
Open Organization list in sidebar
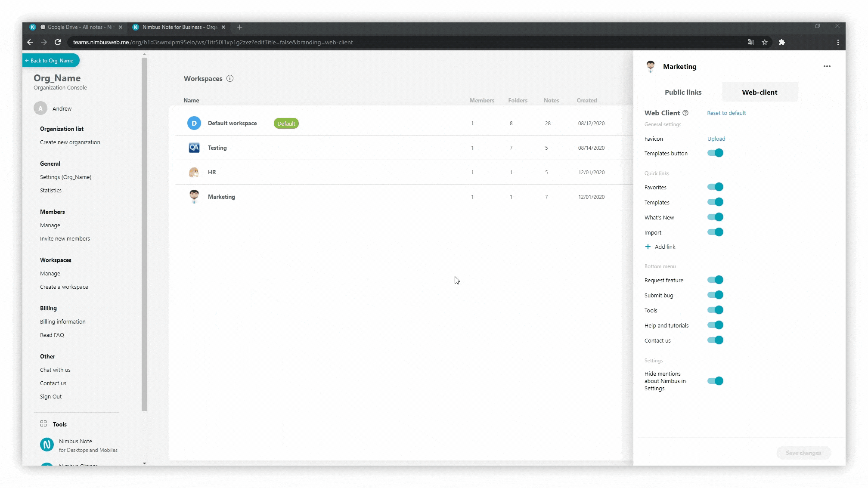[62, 129]
